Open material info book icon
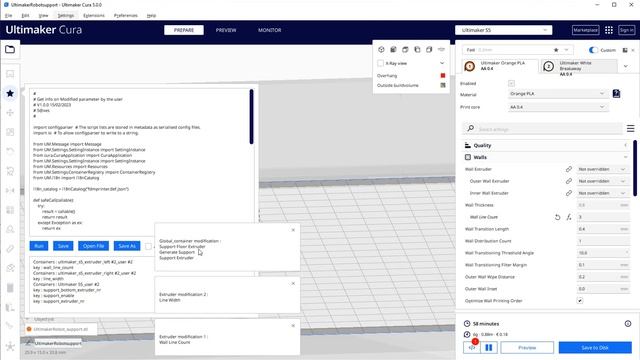The height and width of the screenshot is (360, 640). tap(616, 94)
